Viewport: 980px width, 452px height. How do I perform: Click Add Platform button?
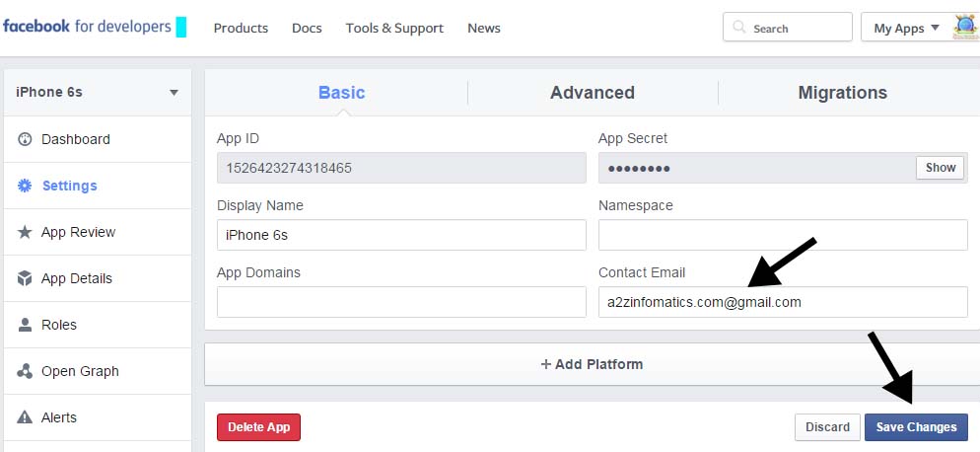[592, 364]
